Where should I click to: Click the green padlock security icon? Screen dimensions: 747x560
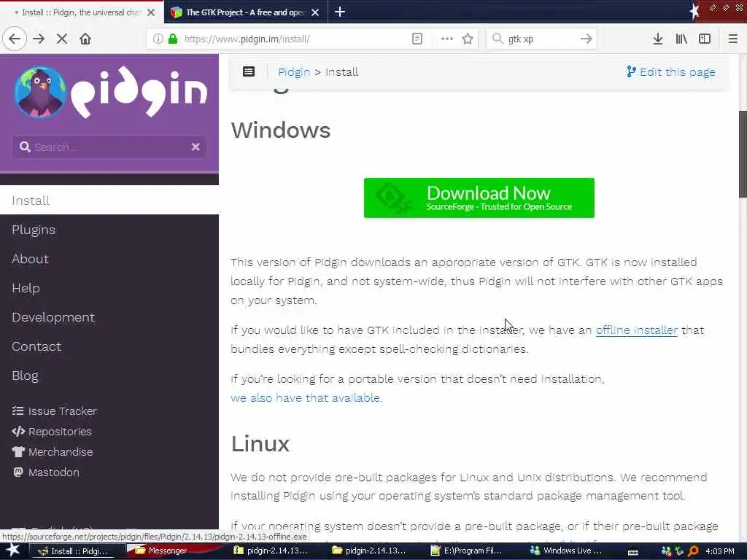point(173,39)
